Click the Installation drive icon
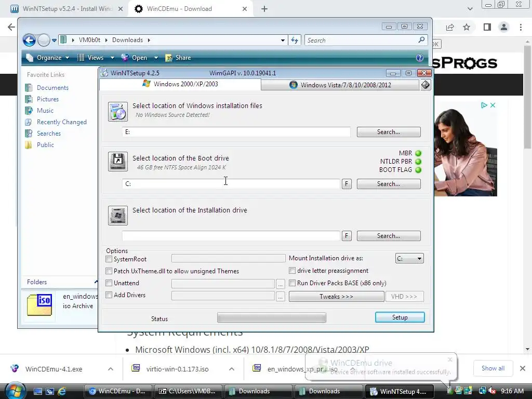This screenshot has width=532, height=399. coord(118,216)
